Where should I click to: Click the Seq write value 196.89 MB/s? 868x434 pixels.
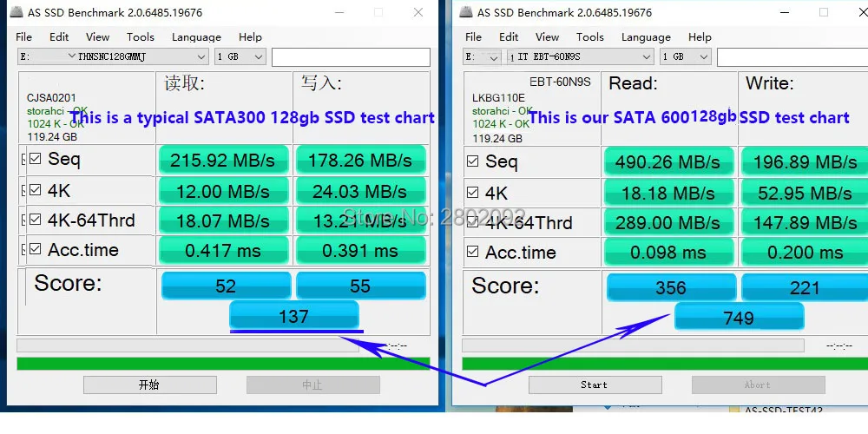(806, 161)
